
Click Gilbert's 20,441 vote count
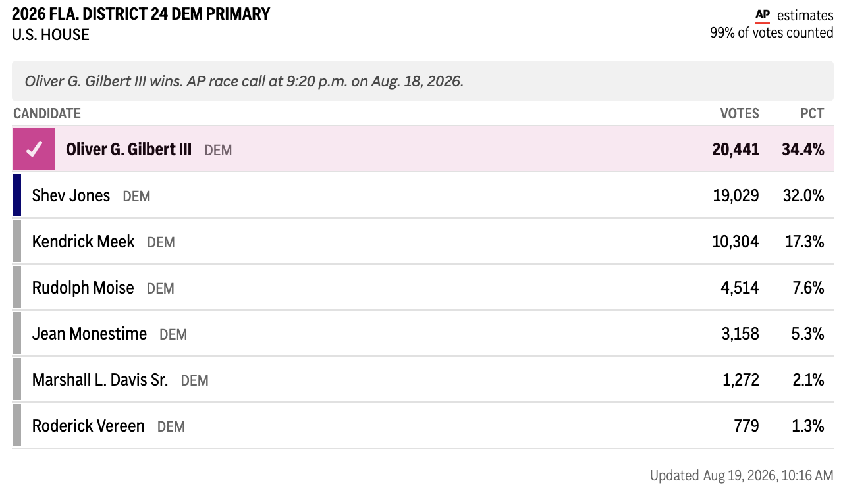[736, 149]
